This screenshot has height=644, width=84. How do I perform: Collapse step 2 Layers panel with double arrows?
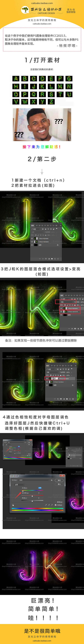click(59, 223)
